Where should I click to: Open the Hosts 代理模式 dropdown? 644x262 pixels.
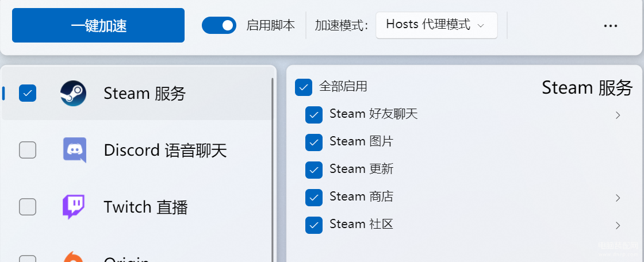(x=436, y=25)
